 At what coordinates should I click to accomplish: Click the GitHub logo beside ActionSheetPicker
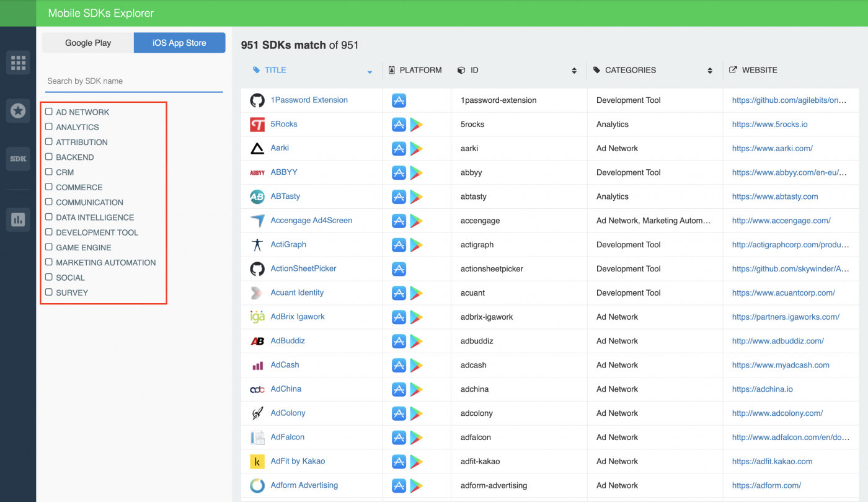(257, 268)
